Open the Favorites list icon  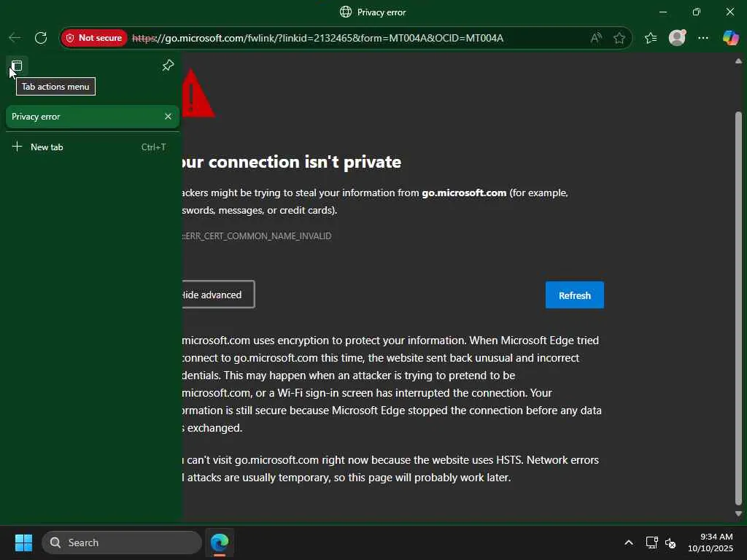tap(651, 38)
